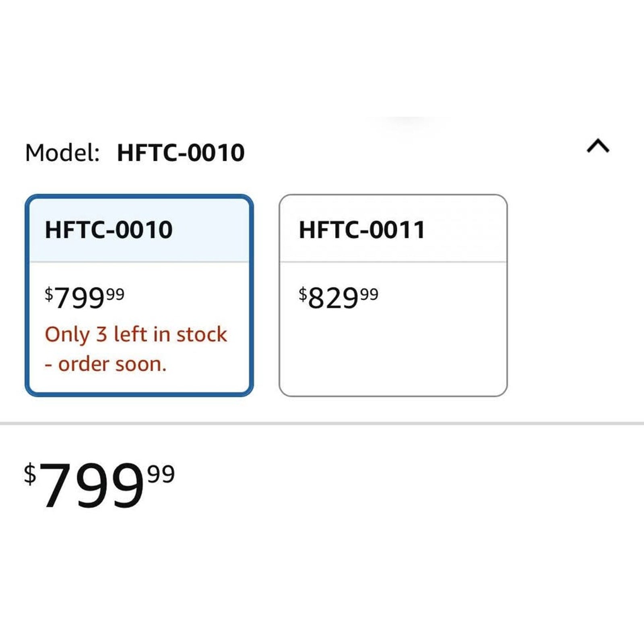Click the dollar sign before 829
The height and width of the screenshot is (644, 644).
click(303, 294)
